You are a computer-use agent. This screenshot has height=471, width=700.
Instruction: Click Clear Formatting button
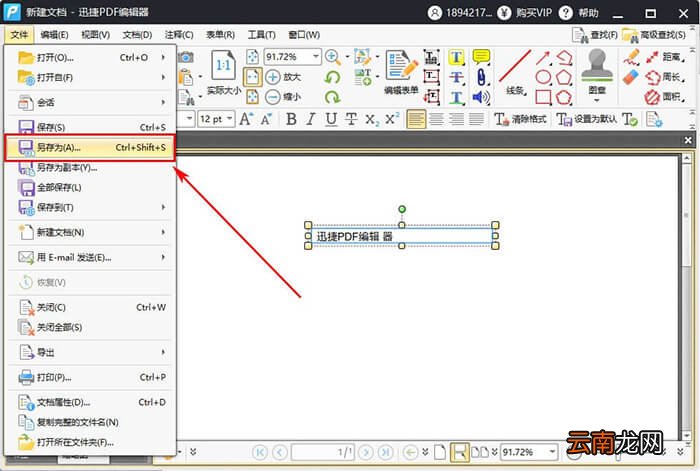click(x=521, y=119)
